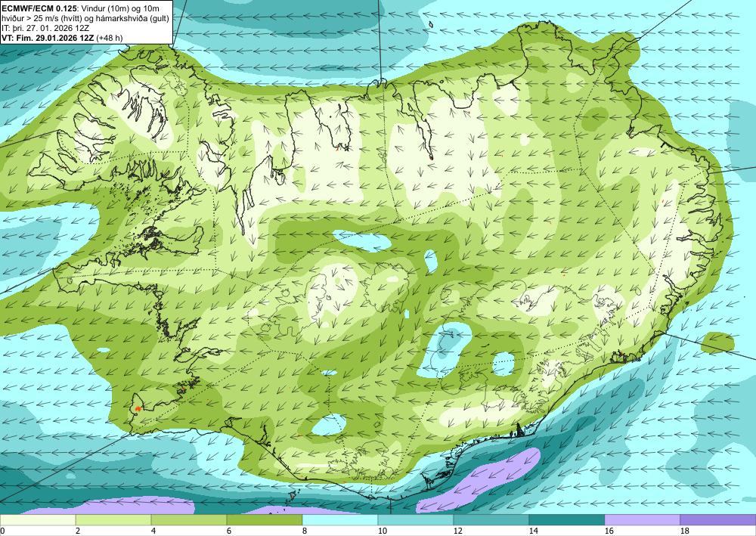The height and width of the screenshot is (536, 756).
Task: Click the legend scale label '18'
Action: coord(685,531)
